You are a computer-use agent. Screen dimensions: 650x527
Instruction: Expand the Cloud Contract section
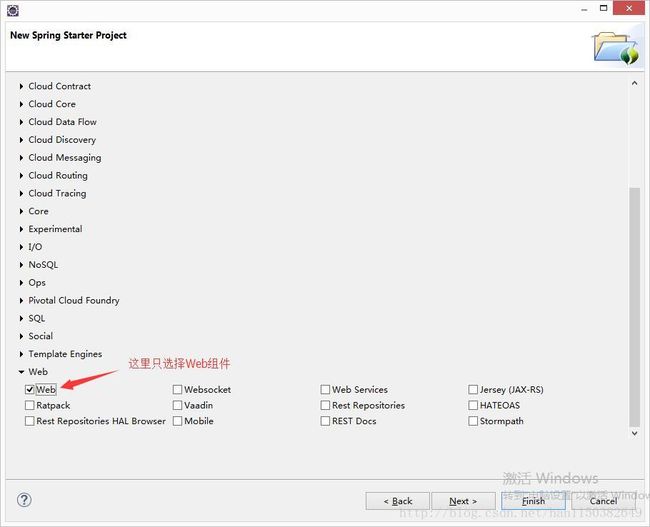21,86
